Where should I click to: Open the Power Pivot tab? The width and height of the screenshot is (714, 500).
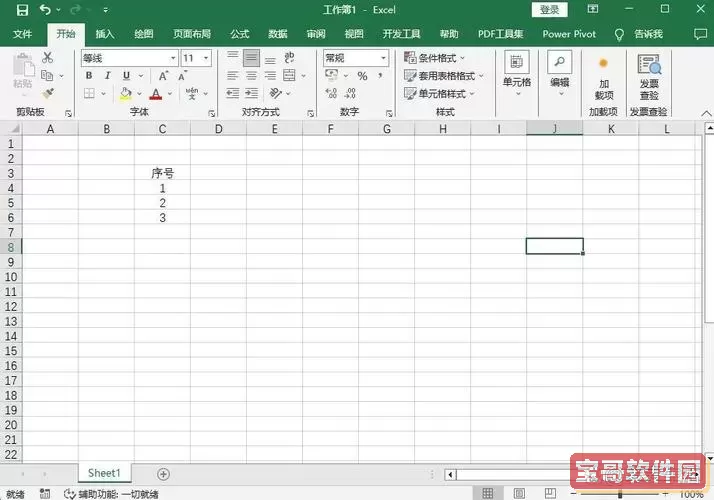(569, 34)
